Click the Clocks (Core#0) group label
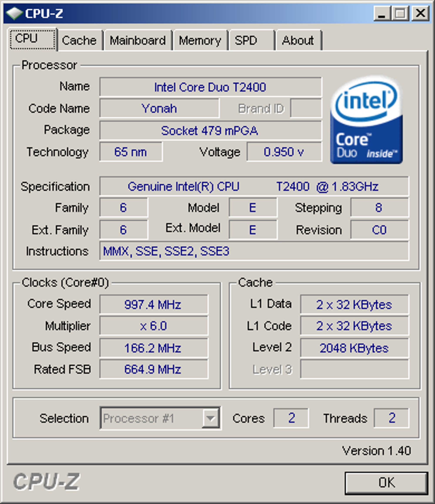The image size is (435, 504). [x=65, y=283]
